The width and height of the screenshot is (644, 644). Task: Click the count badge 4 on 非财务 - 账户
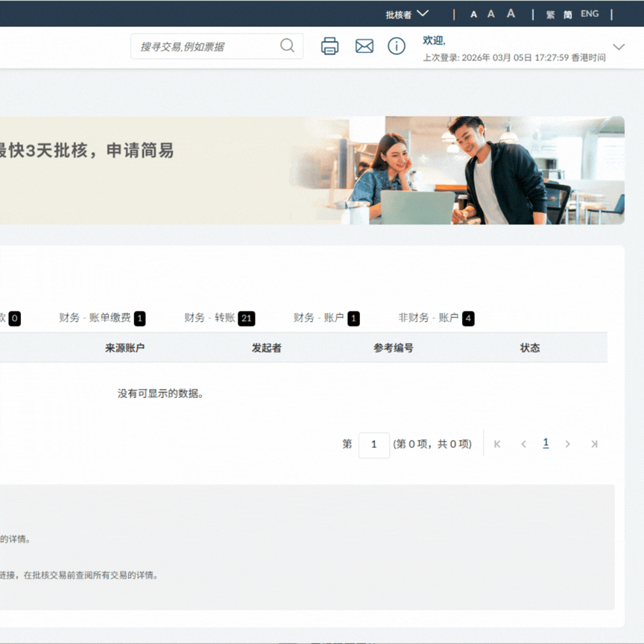(x=468, y=318)
